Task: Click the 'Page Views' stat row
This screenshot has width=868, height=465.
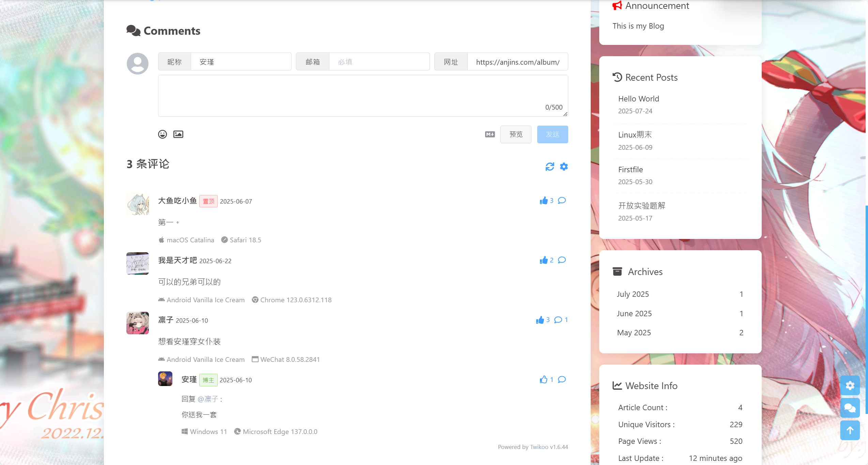Action: point(680,441)
